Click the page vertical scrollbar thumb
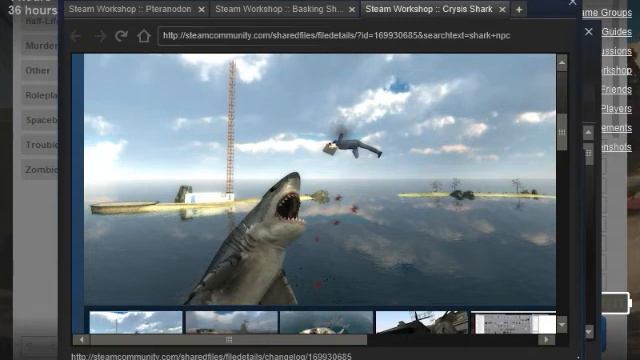The width and height of the screenshot is (640, 360). point(562,132)
